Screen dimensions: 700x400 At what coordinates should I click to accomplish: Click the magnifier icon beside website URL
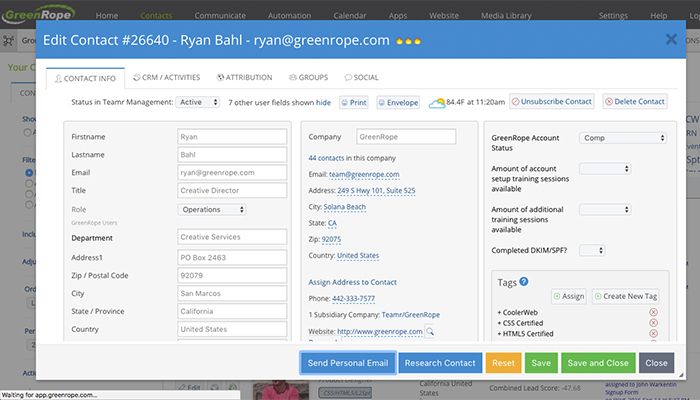431,331
